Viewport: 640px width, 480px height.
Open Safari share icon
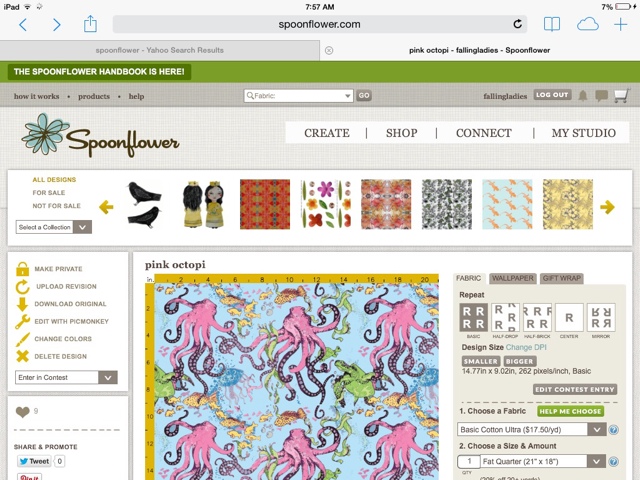point(90,24)
